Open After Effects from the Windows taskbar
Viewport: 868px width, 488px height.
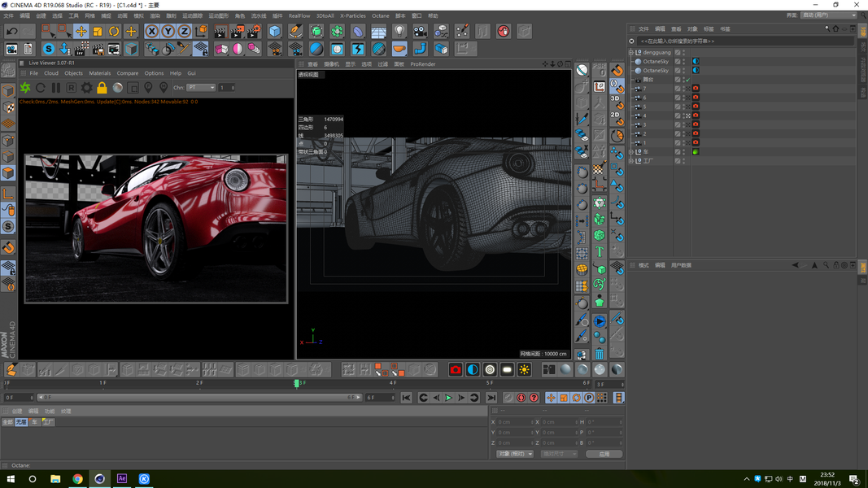tap(122, 479)
